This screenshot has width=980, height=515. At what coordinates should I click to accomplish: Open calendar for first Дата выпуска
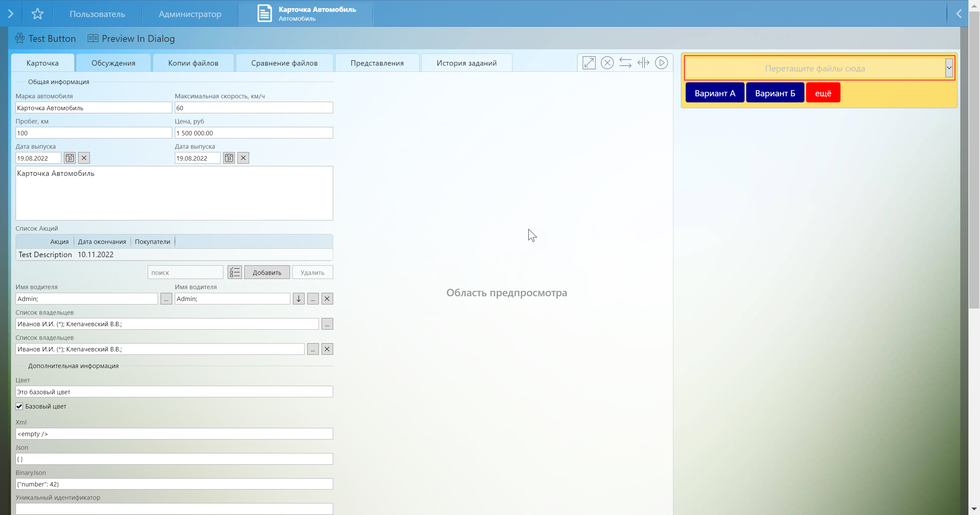pos(70,158)
